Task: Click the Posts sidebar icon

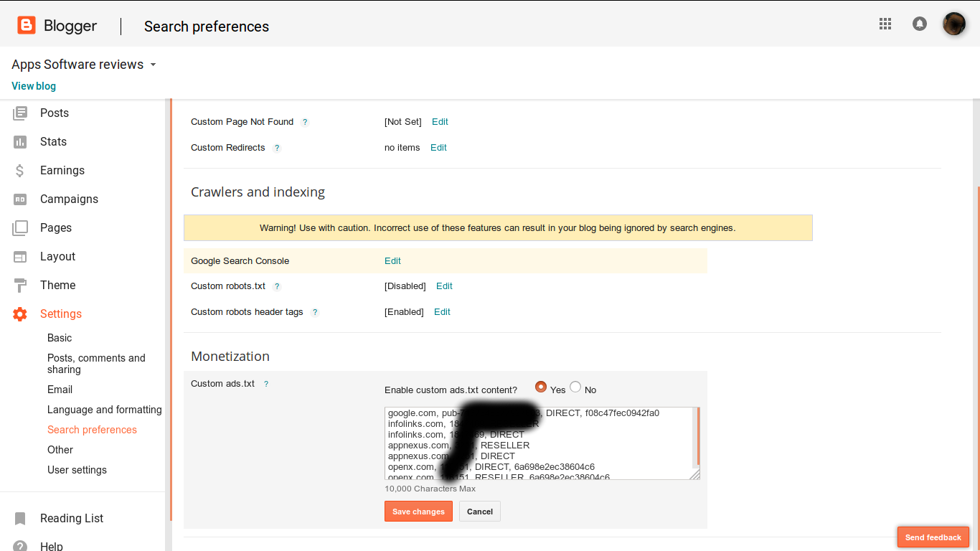Action: tap(20, 113)
